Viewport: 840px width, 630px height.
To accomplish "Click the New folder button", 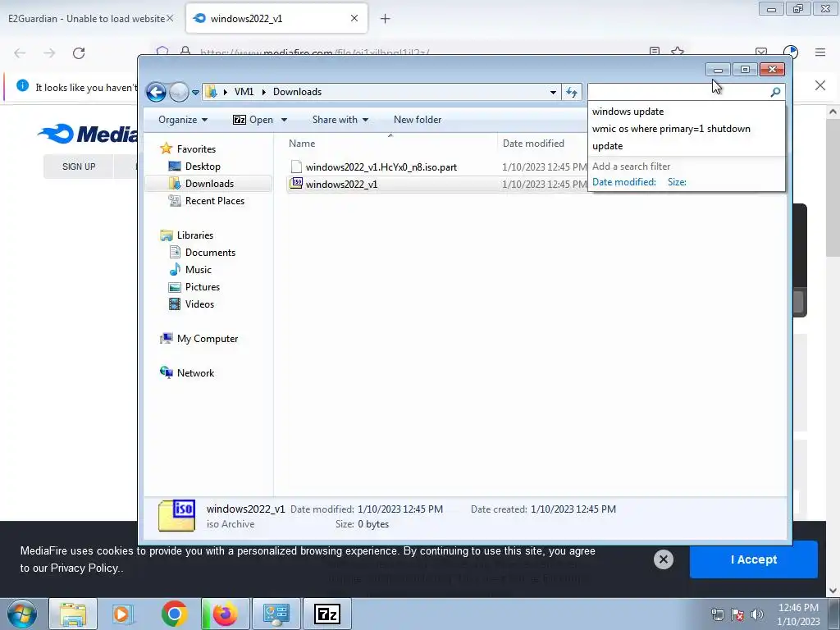I will (418, 120).
